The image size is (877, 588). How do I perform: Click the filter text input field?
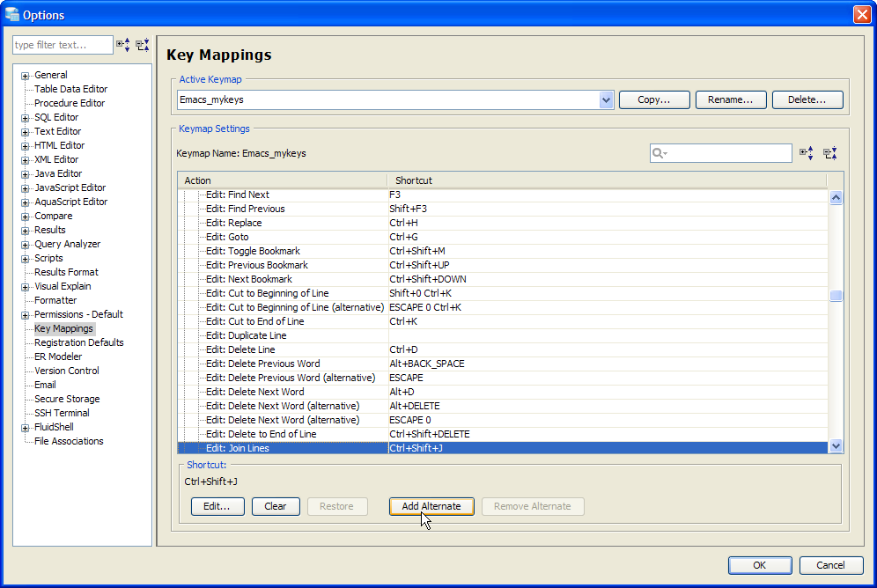coord(63,45)
